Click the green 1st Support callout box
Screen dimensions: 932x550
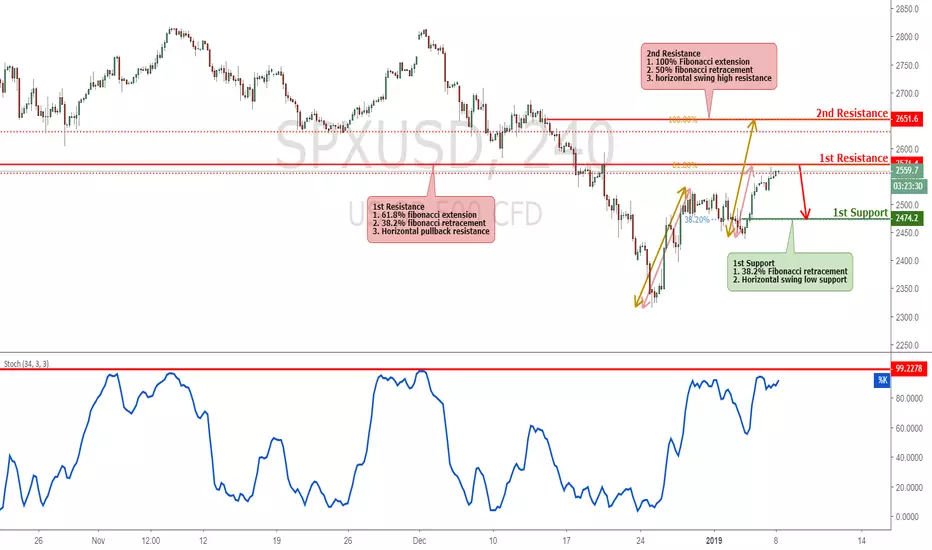pyautogui.click(x=790, y=272)
